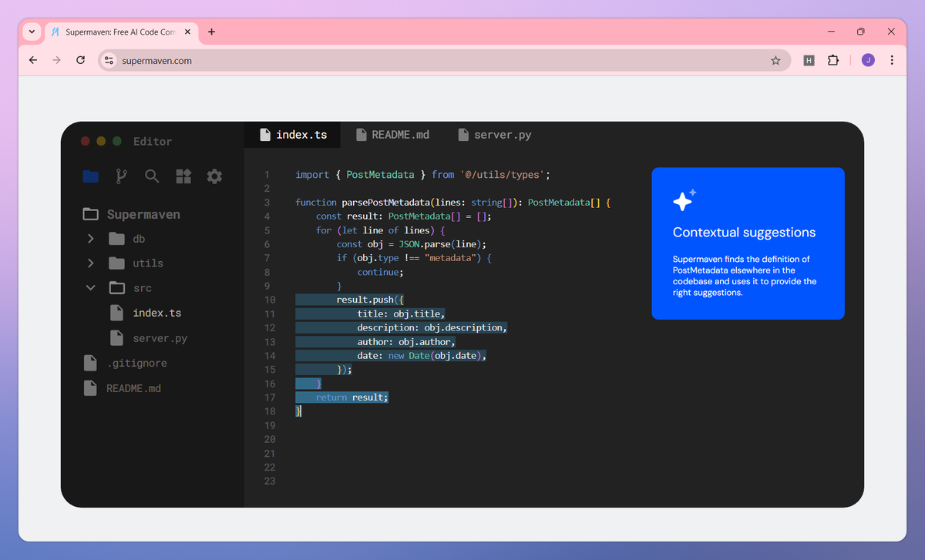This screenshot has width=925, height=560.
Task: Click the search magnifier icon in sidebar
Action: 152,176
